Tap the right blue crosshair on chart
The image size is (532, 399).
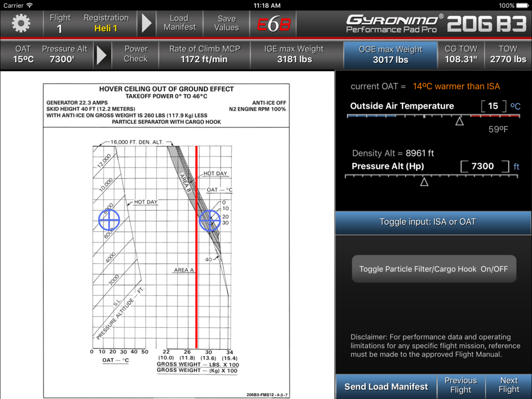coord(209,221)
